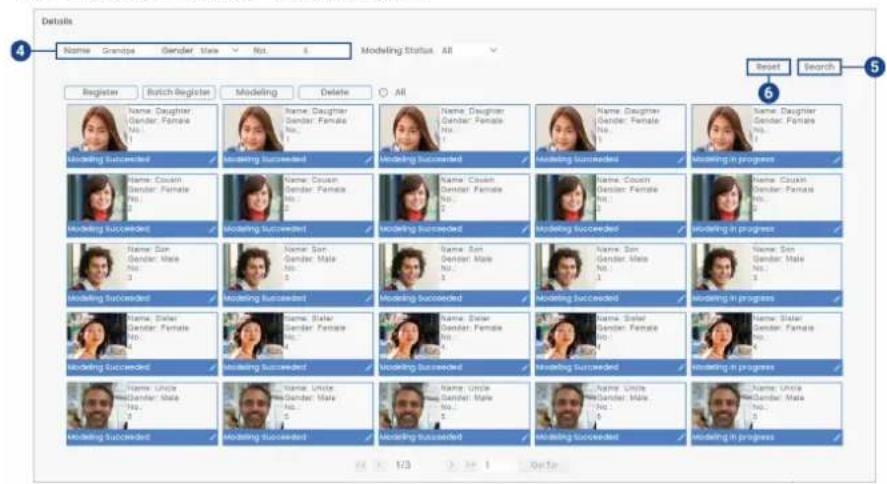Jump to the last page
This screenshot has width=887, height=484.
(x=470, y=465)
